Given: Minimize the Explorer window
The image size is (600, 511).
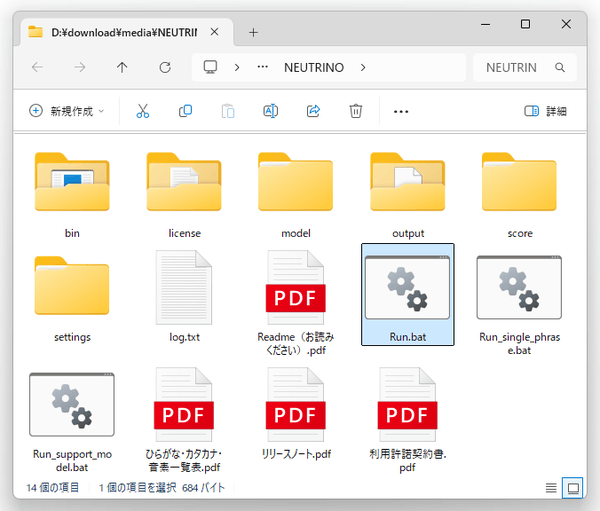Looking at the screenshot, I should (486, 24).
